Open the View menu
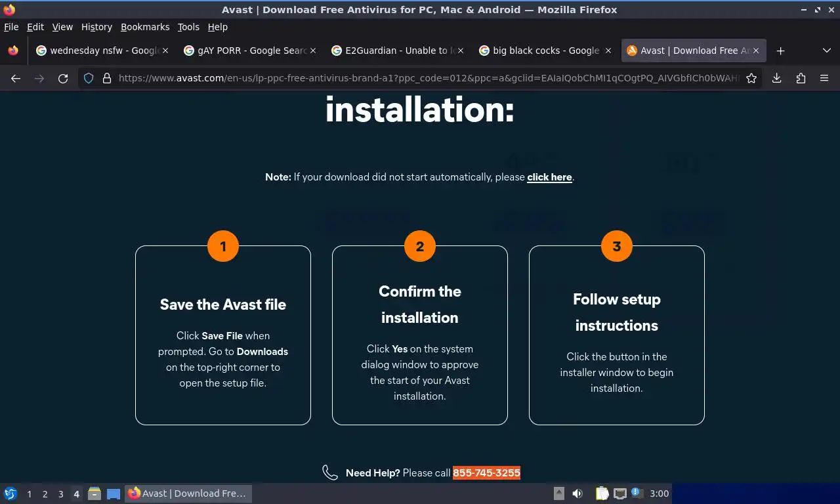The image size is (840, 504). [x=62, y=27]
